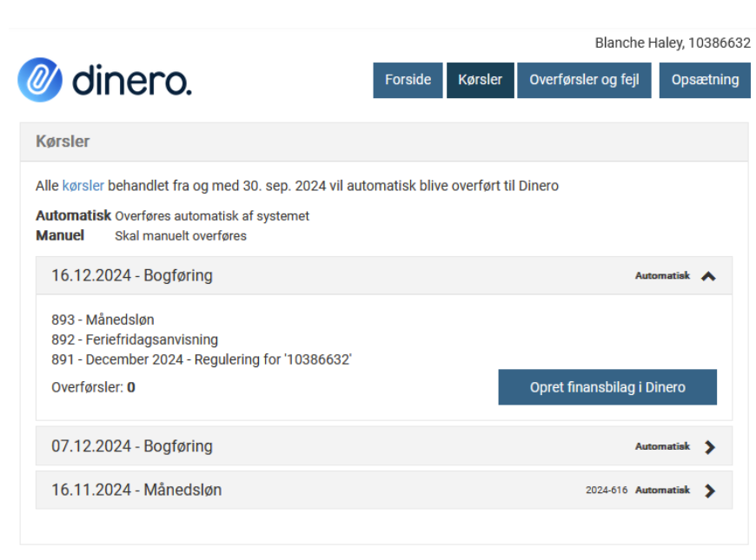Expand the 07.12.2024 Bogføring chevron

[x=709, y=447]
